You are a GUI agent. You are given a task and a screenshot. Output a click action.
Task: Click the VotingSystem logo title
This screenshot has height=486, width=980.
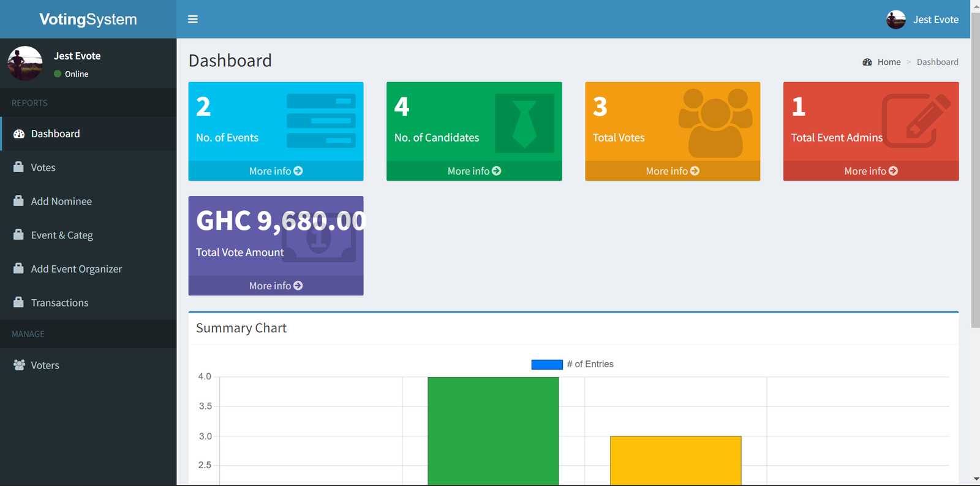click(88, 19)
